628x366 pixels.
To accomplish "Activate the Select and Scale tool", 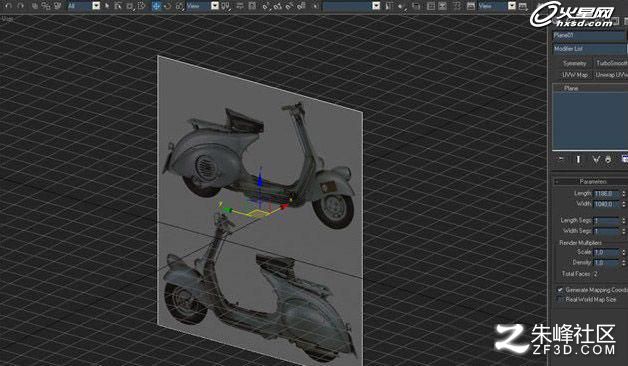I will point(179,6).
